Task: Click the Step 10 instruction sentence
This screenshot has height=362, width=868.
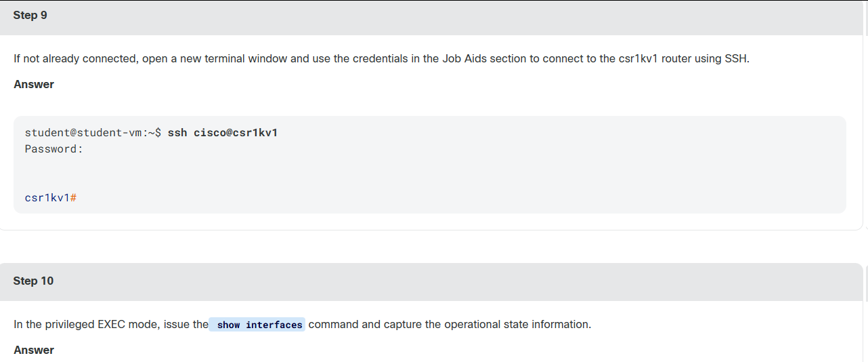Action: [302, 325]
